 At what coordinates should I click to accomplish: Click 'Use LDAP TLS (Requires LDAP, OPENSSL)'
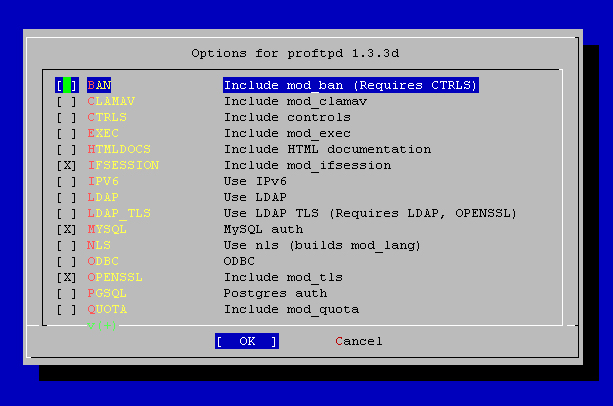(370, 214)
